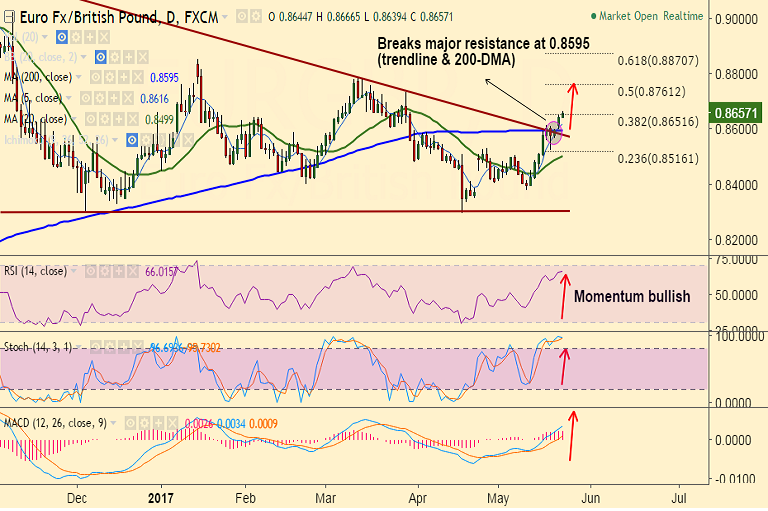This screenshot has height=511, width=768.
Task: Expand the Stoch (14, 3, 1) dropdown arrow
Action: 79,347
